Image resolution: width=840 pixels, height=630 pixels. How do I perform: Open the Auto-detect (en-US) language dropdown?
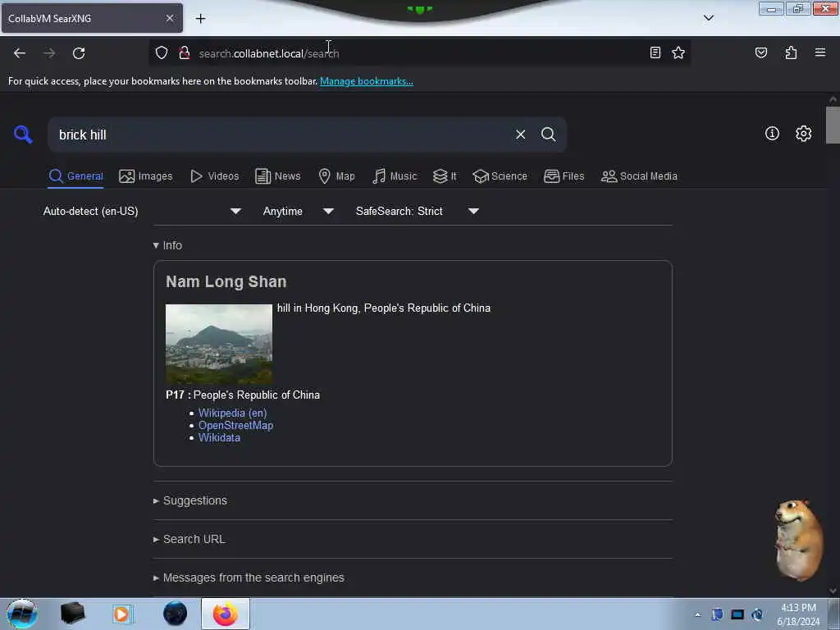click(142, 211)
